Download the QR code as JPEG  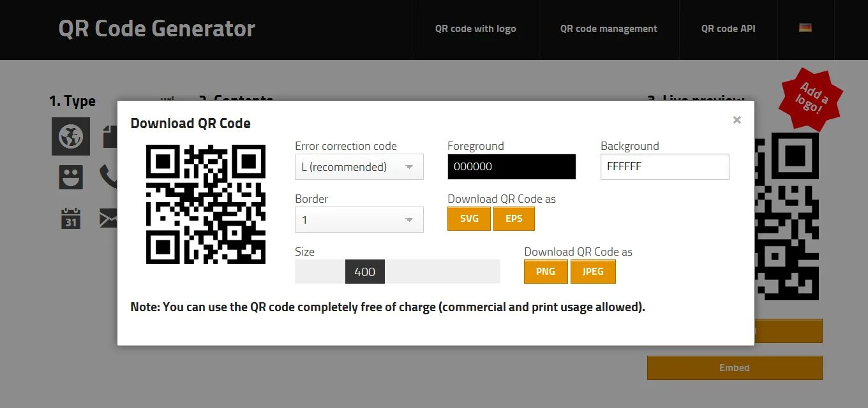click(593, 272)
